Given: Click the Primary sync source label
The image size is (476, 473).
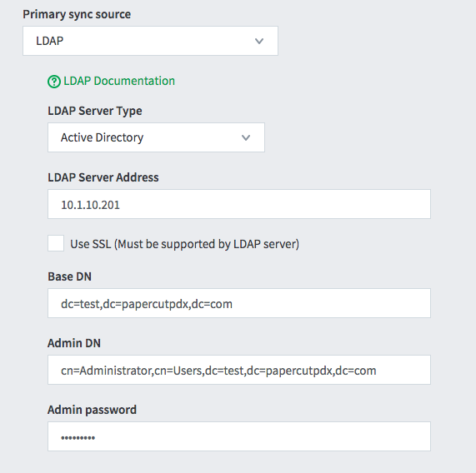Looking at the screenshot, I should click(77, 14).
